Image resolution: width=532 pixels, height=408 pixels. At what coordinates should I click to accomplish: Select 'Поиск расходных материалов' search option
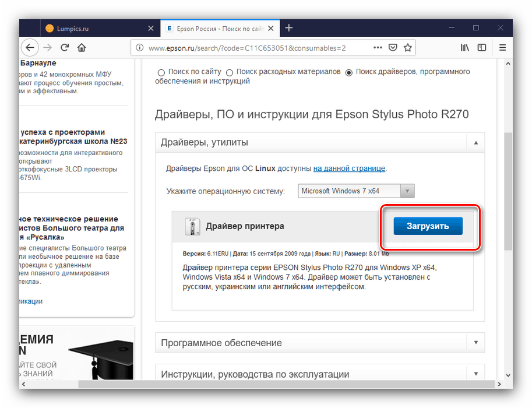coord(230,72)
